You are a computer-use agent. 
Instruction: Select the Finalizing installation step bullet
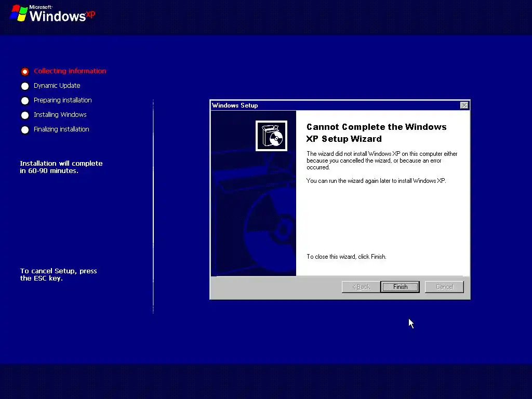point(25,130)
